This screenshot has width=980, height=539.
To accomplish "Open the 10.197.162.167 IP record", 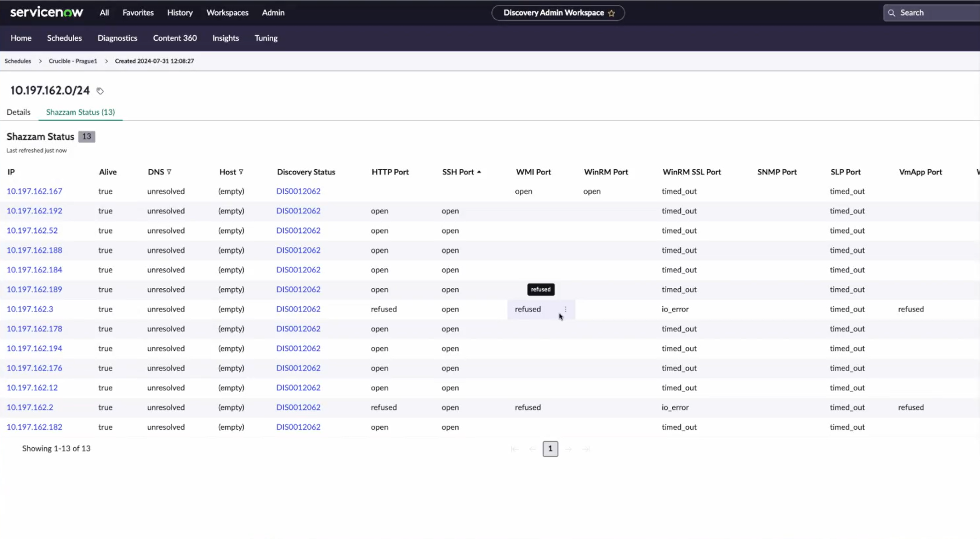I will point(34,191).
